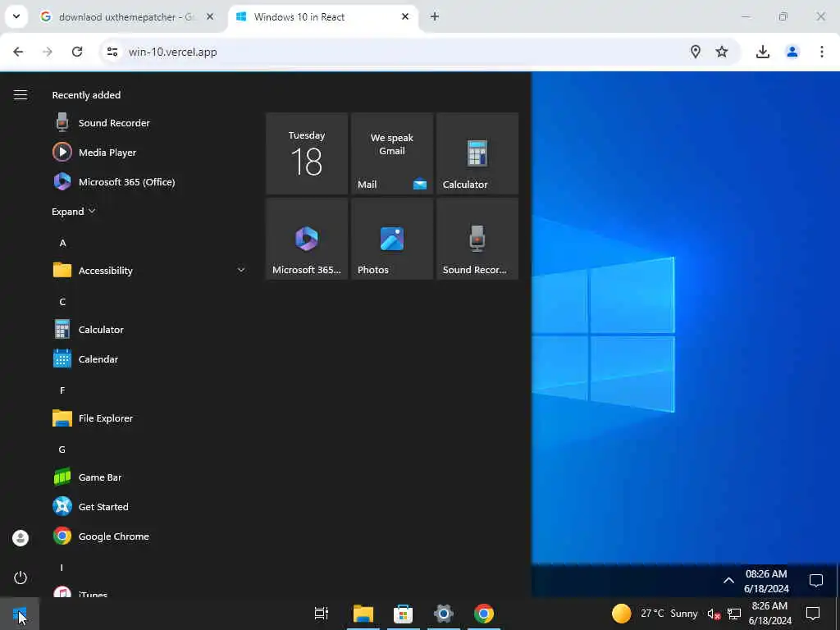Go back in browser history

tap(18, 52)
